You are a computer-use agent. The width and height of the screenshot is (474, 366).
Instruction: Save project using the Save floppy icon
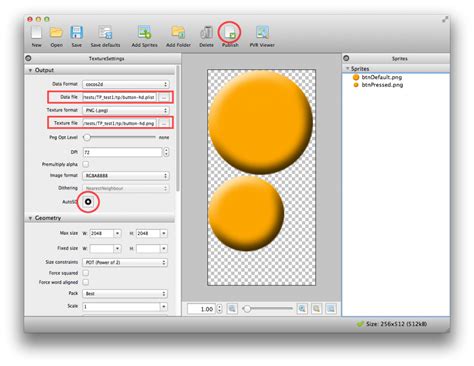coord(76,32)
